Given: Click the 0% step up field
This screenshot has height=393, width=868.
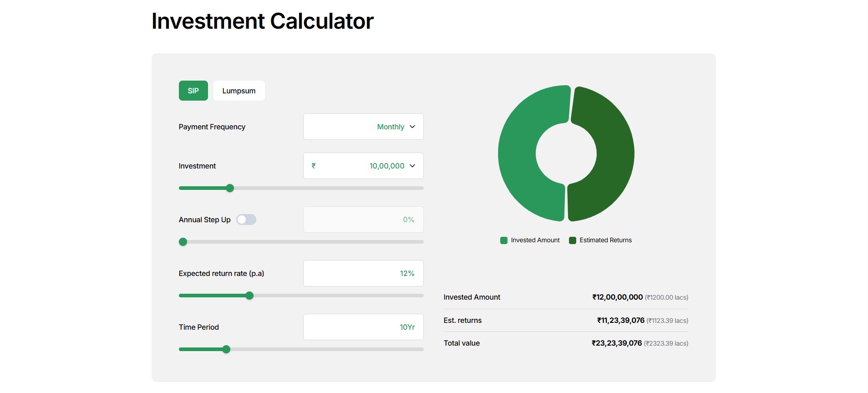Looking at the screenshot, I should [x=363, y=219].
